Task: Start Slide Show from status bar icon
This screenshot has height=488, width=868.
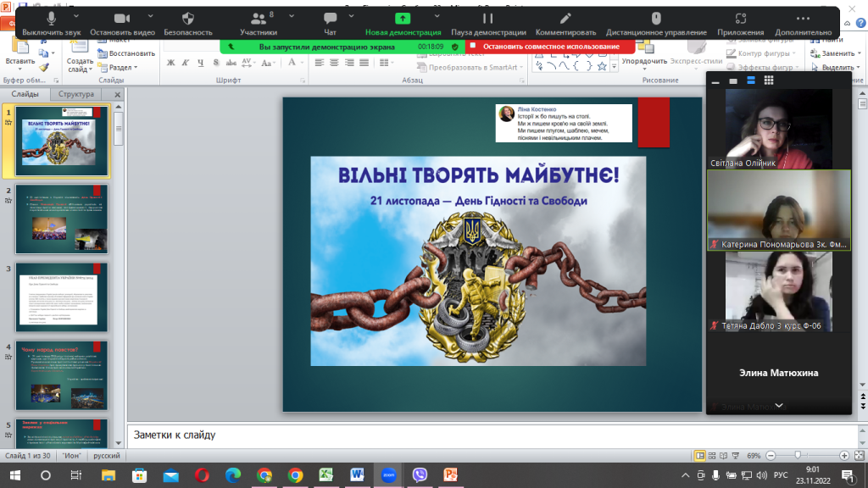Action: tap(736, 456)
